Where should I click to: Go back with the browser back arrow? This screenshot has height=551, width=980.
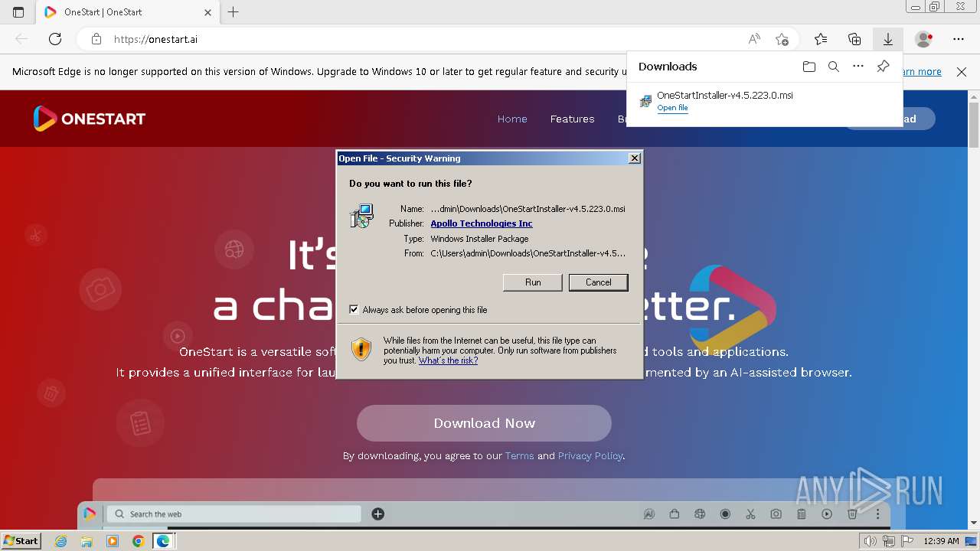(x=21, y=39)
